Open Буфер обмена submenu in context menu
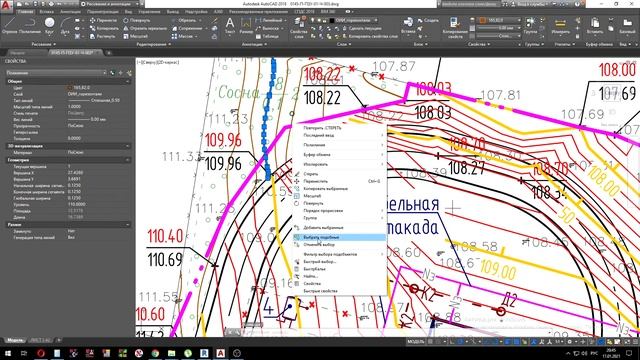Image resolution: width=640 pixels, height=360 pixels. pos(340,155)
